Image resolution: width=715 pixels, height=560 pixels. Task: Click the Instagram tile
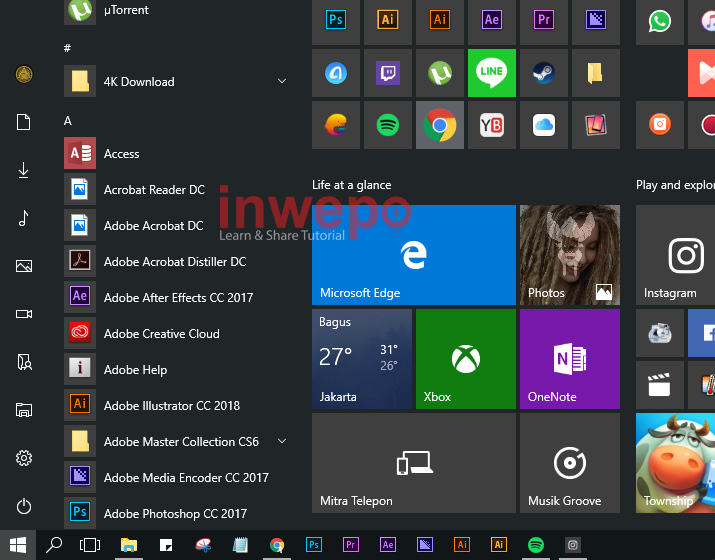[687, 256]
